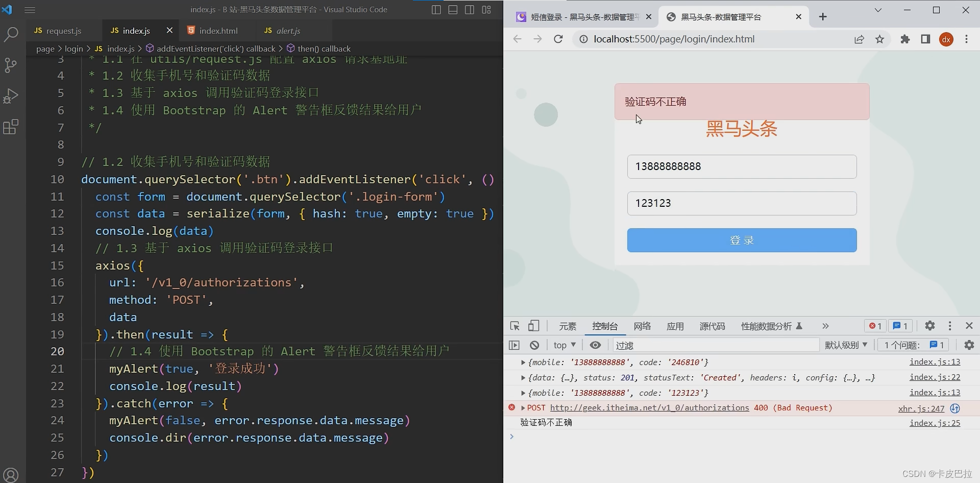Screen dimensions: 980x483
Task: Show more DevTools tabs chevron
Action: click(825, 326)
